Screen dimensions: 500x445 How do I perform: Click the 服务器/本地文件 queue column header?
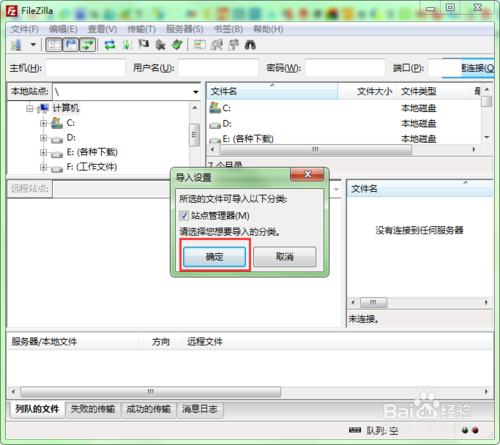tap(72, 342)
